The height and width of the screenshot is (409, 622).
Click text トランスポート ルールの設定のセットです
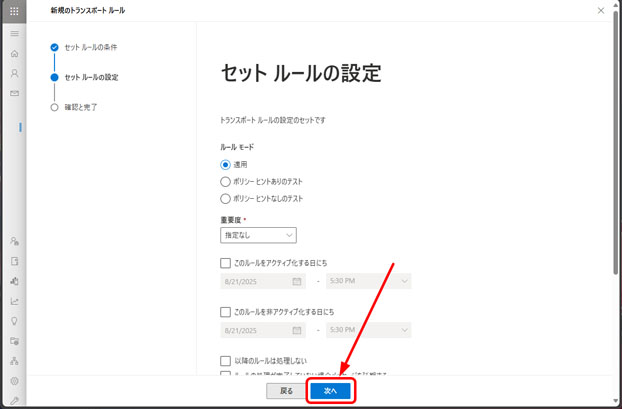point(273,120)
